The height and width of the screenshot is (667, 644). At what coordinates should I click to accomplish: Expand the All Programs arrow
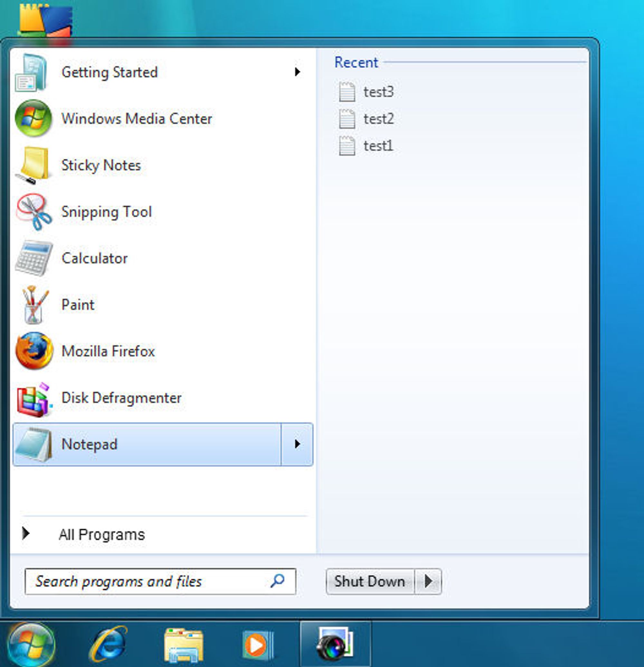tap(26, 534)
